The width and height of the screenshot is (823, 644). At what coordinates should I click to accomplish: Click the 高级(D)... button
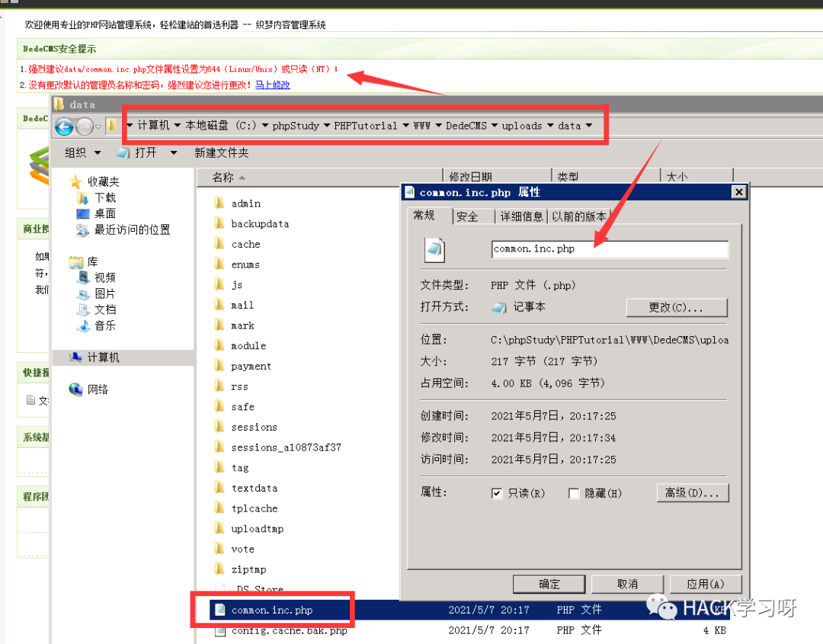tap(692, 493)
